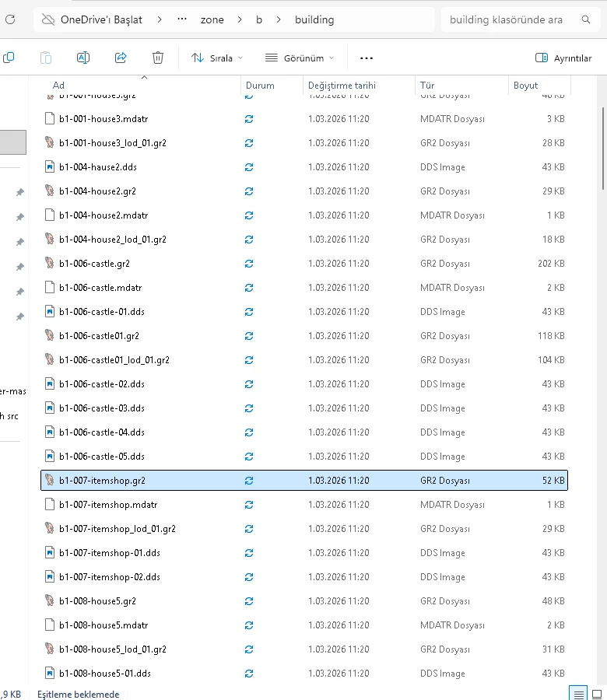The height and width of the screenshot is (700, 607).
Task: Sort by the Durum column header
Action: (x=260, y=86)
